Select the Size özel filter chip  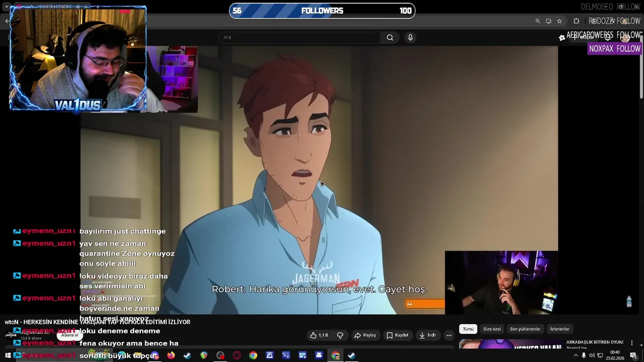[x=492, y=329]
